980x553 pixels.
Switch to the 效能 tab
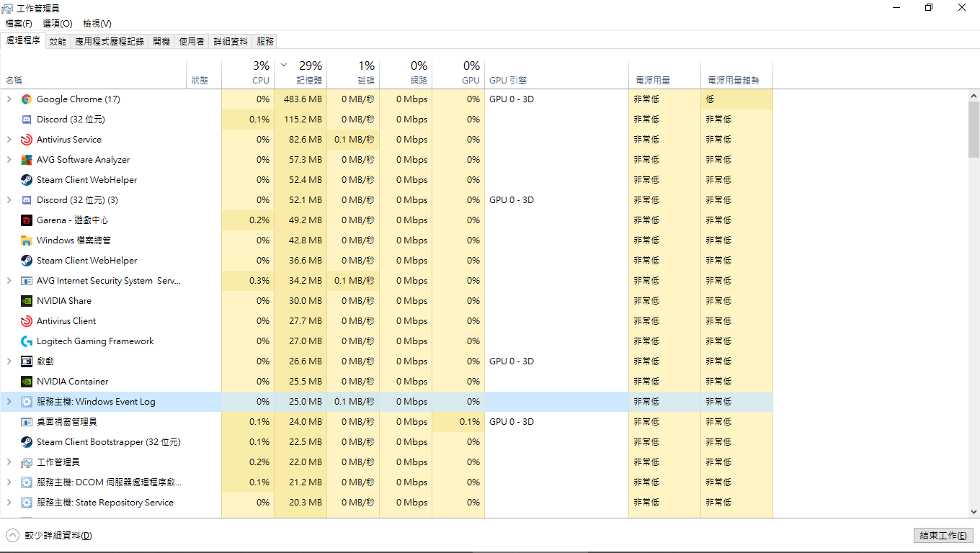coord(58,42)
